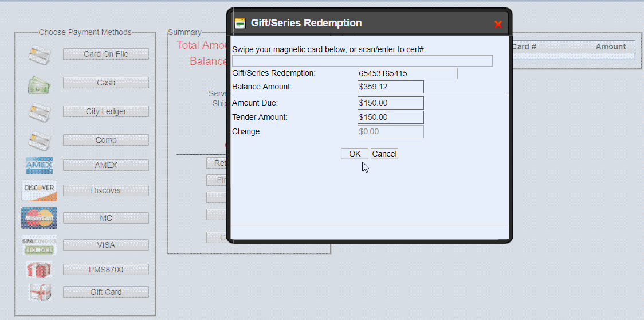644x320 pixels.
Task: Click the City Ledger card icon
Action: (x=40, y=112)
